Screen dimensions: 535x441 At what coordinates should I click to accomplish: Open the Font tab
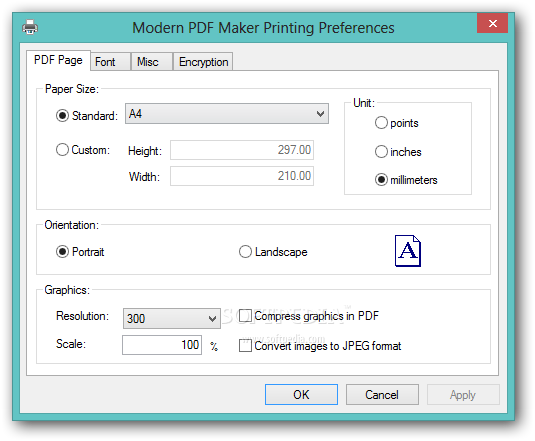[x=111, y=62]
